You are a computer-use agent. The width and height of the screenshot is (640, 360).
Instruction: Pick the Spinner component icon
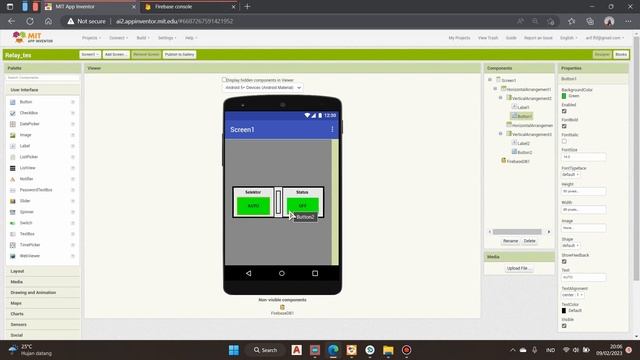[x=13, y=212]
